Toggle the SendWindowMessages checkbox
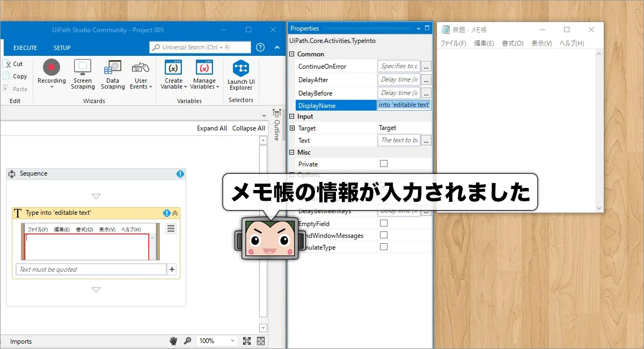This screenshot has width=644, height=349. coord(384,235)
